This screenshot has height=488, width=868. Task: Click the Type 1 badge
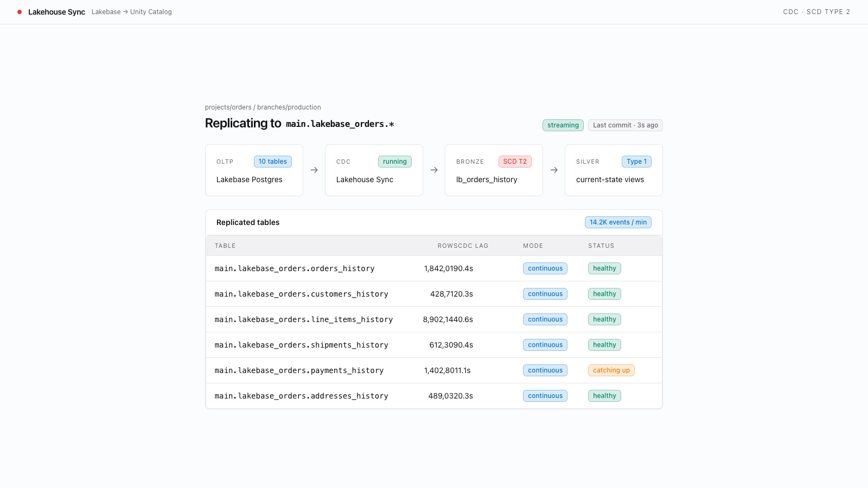pos(636,162)
